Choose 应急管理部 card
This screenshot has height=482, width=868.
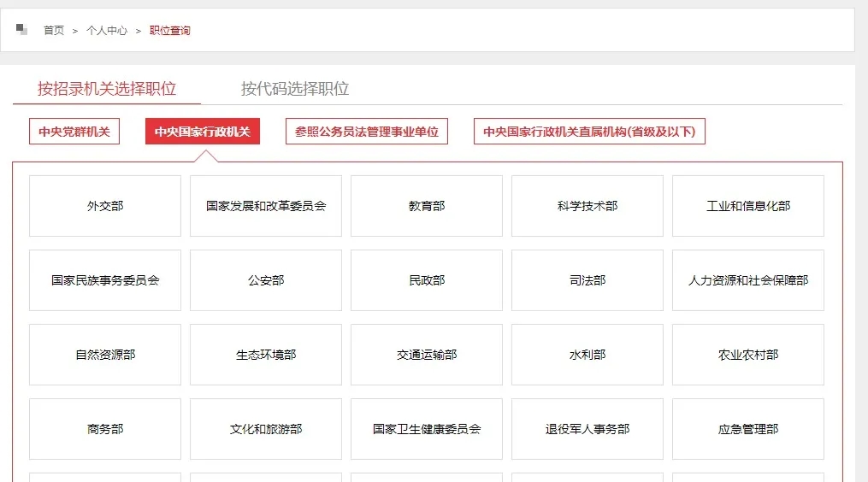748,429
